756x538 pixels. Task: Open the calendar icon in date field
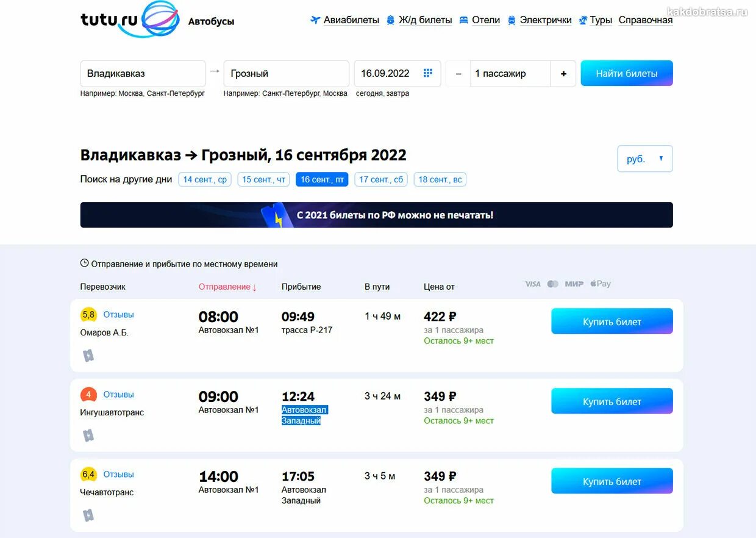(x=428, y=73)
